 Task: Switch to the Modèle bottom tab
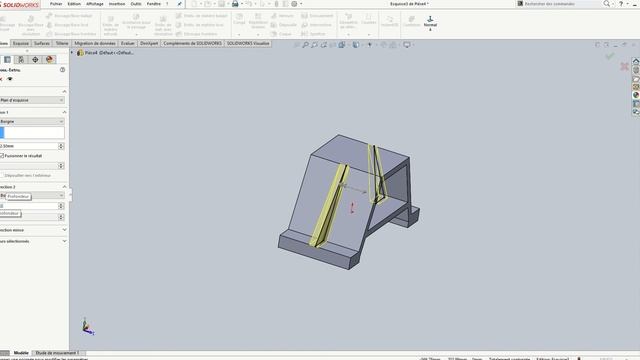[x=21, y=353]
